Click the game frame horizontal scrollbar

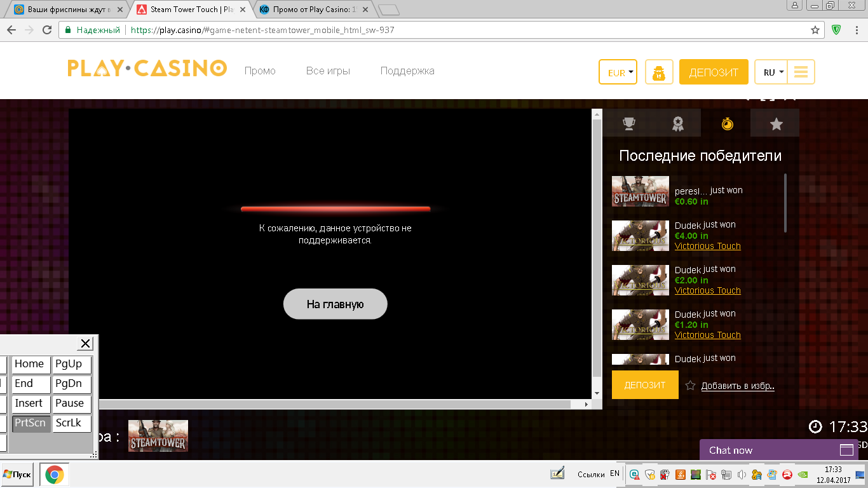tap(345, 404)
